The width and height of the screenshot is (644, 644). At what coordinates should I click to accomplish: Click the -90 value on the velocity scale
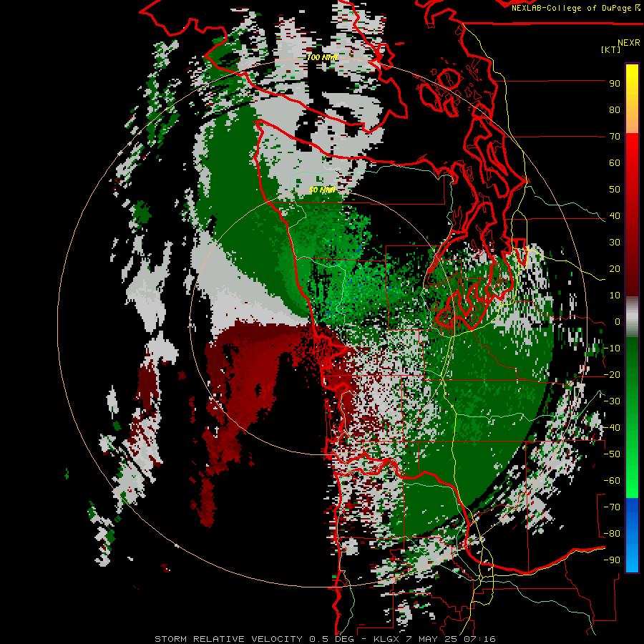tap(612, 560)
